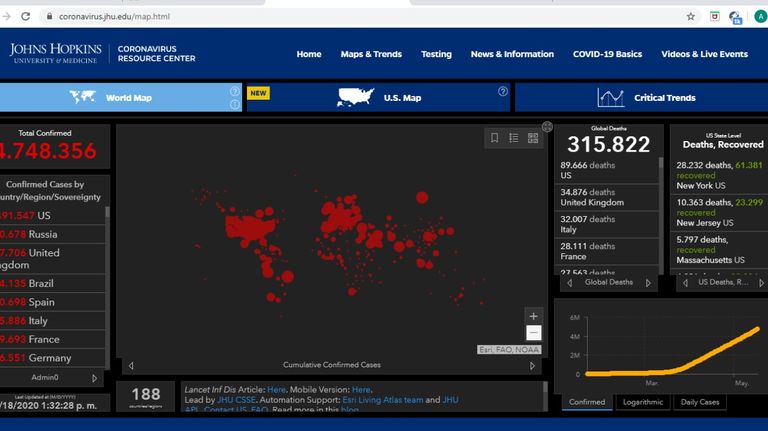
Task: Select New Jersey US deaths entry
Action: click(x=719, y=213)
